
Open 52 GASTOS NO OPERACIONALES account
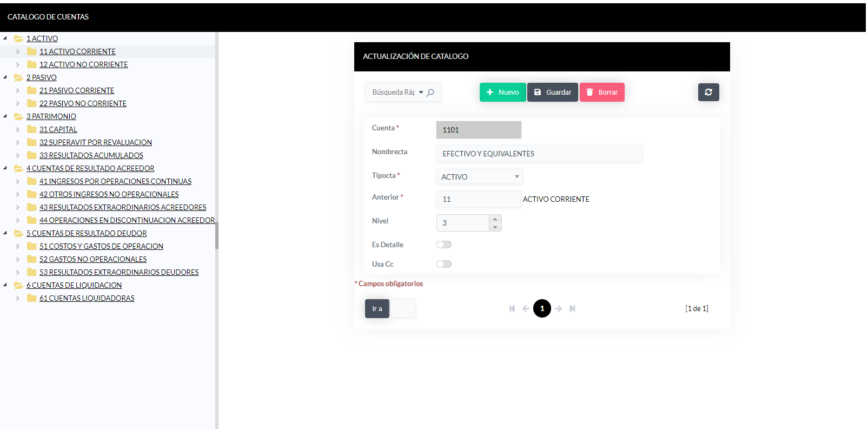click(93, 259)
